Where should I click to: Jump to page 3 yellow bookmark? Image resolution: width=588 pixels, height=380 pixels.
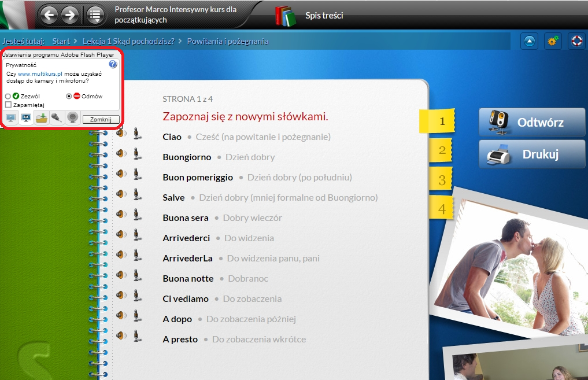click(442, 180)
